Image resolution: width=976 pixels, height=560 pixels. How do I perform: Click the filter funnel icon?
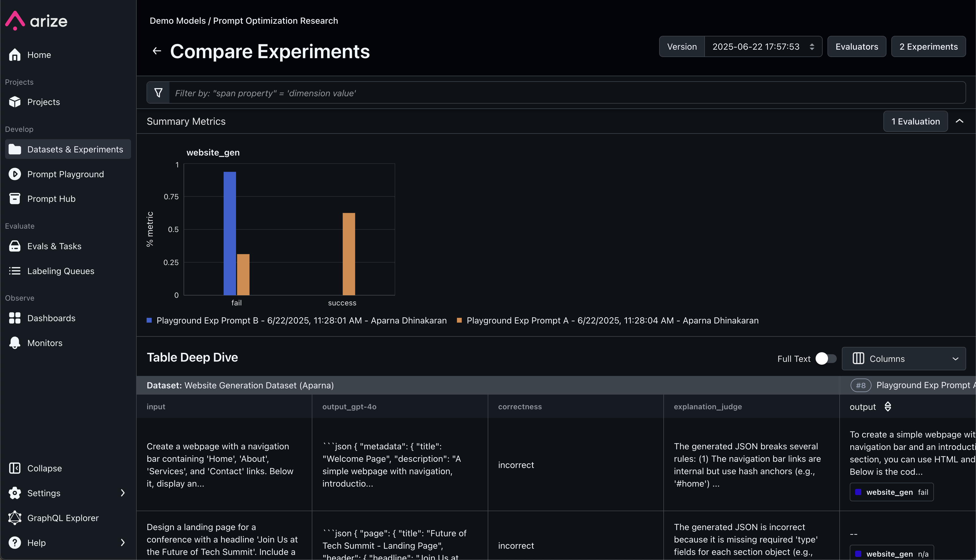(158, 93)
